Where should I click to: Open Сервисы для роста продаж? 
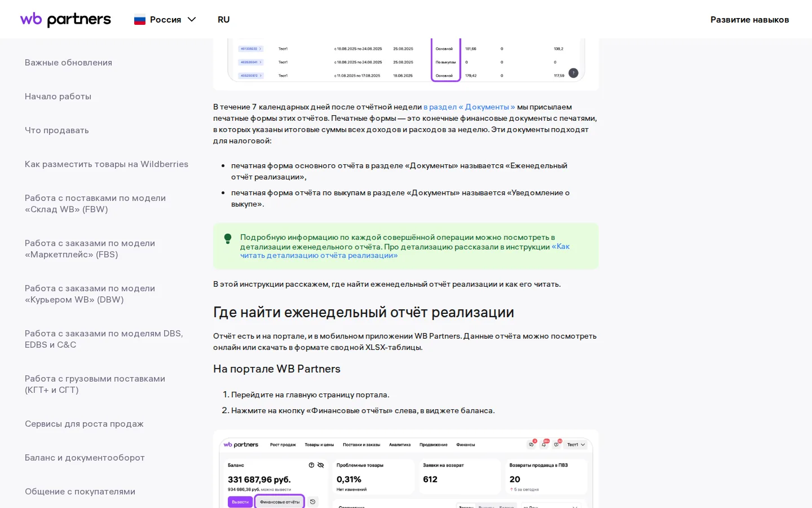pos(84,424)
